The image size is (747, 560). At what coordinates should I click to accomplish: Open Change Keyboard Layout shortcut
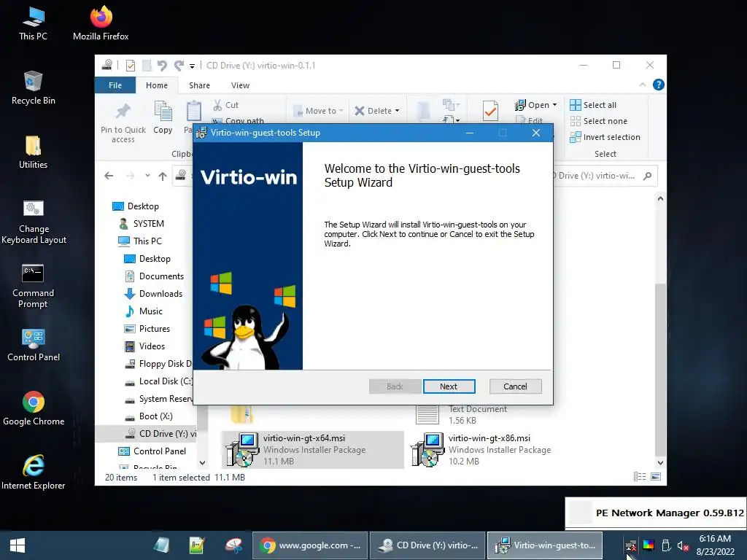coord(34,222)
